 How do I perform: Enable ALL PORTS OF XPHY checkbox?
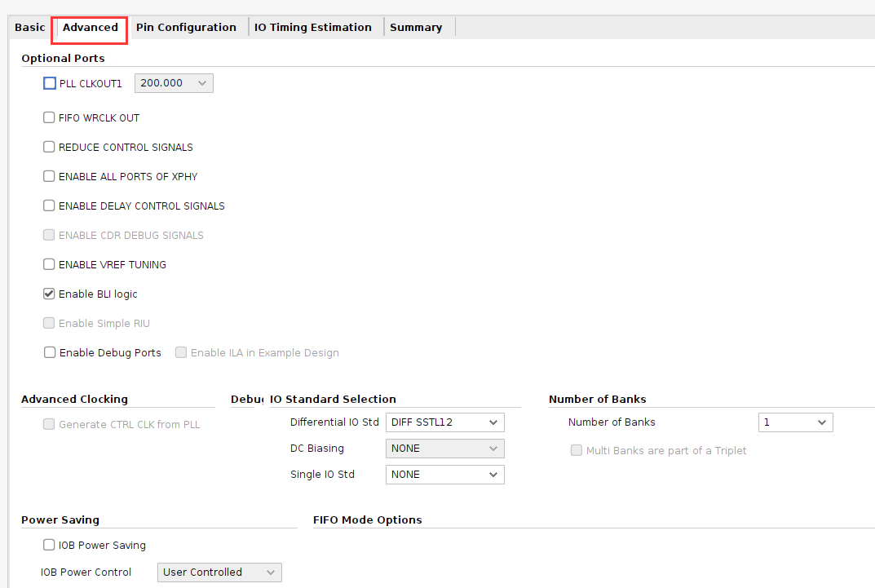pos(49,176)
